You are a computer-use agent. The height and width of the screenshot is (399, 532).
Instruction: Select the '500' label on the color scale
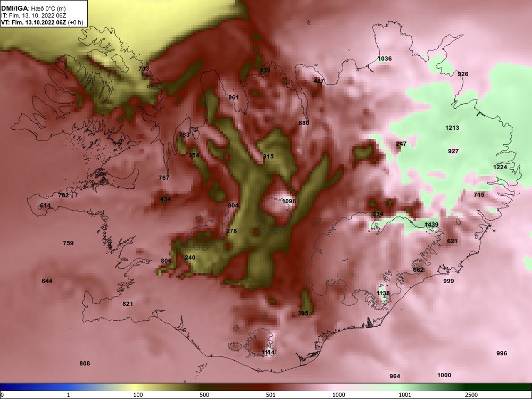point(205,395)
